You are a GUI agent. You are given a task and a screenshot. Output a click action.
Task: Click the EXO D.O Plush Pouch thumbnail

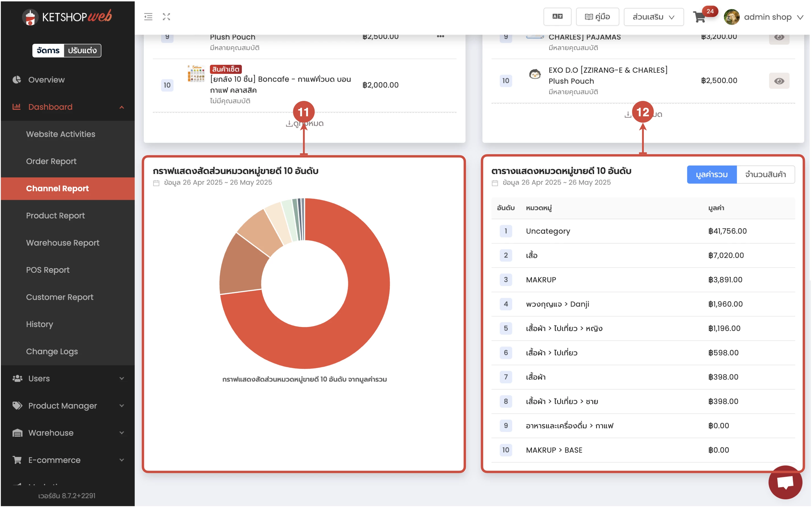535,74
